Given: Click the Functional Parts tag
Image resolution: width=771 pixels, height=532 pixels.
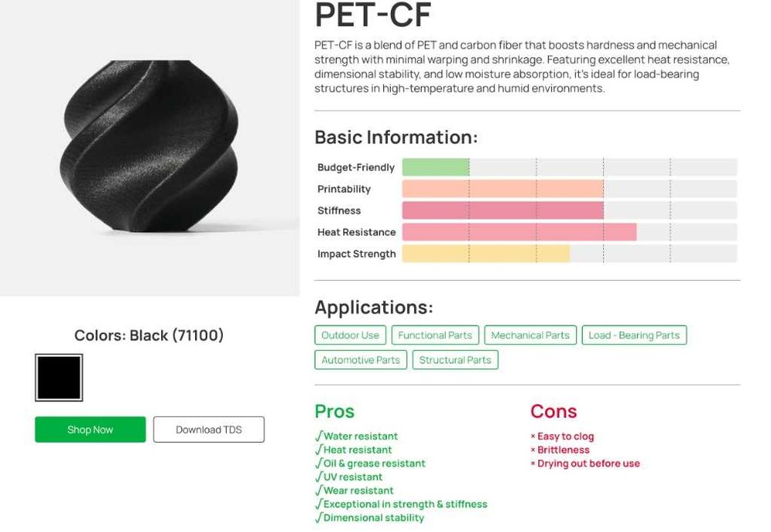Looking at the screenshot, I should point(435,335).
